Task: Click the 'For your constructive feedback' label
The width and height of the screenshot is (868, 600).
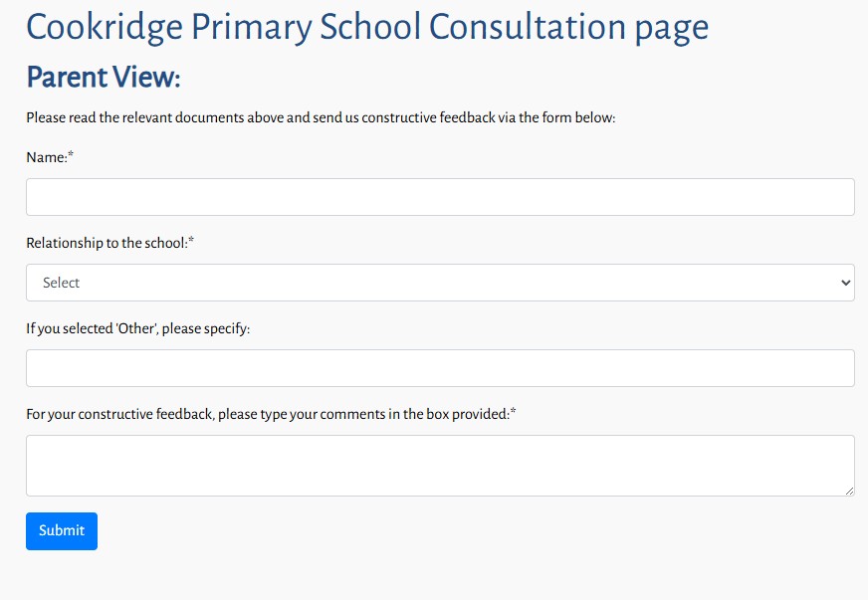Action: [267, 414]
